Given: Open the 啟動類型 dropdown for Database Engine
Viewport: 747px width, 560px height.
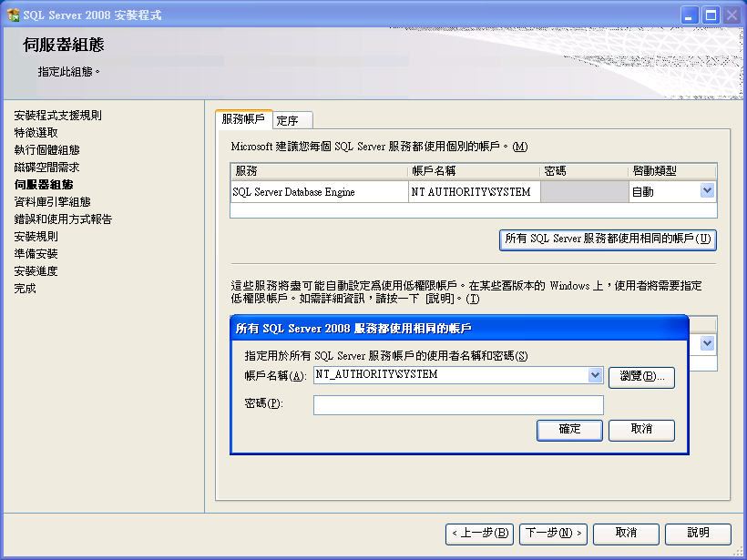Looking at the screenshot, I should click(707, 191).
